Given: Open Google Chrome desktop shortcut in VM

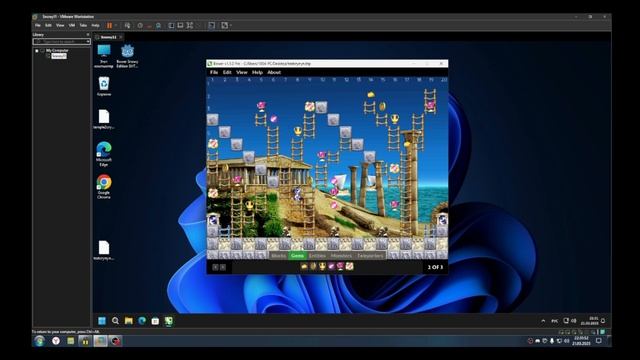Looking at the screenshot, I should tap(104, 187).
